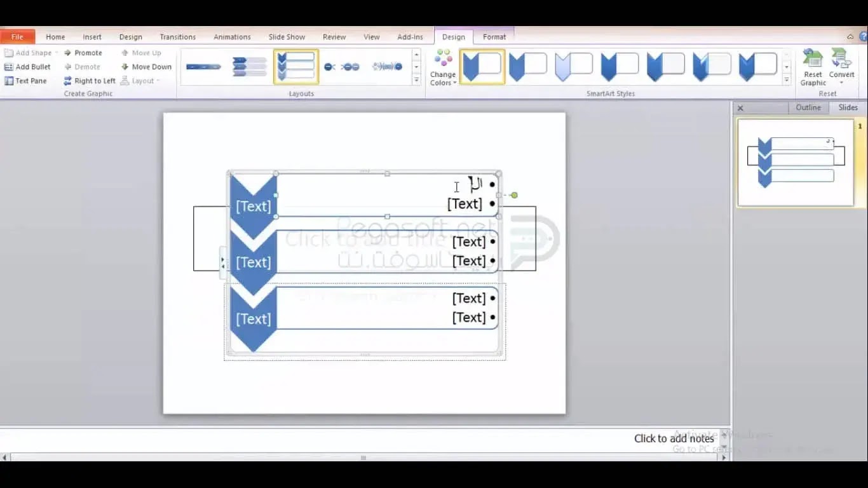This screenshot has height=488, width=868.
Task: Promote the selected bullet
Action: [83, 53]
